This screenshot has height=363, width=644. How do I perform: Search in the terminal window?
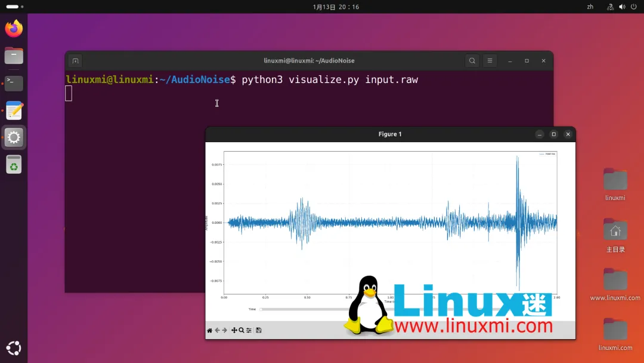pos(472,61)
